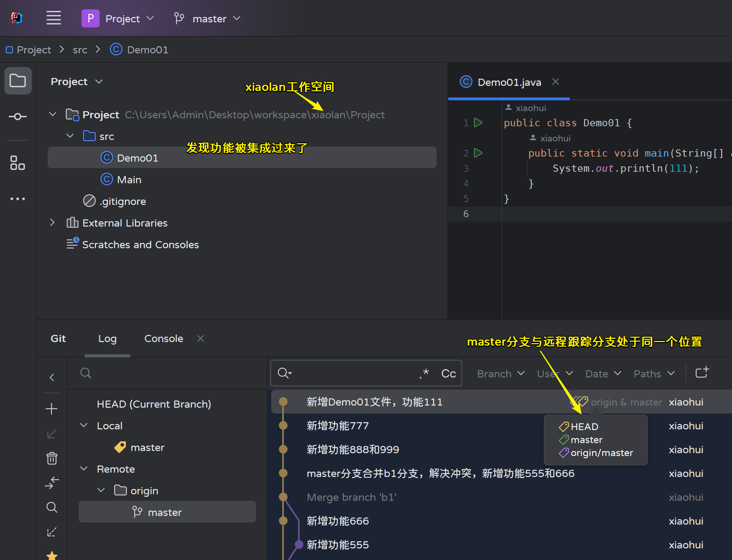Click the run gutter arrow beside main method
This screenshot has width=732, height=560.
click(478, 153)
